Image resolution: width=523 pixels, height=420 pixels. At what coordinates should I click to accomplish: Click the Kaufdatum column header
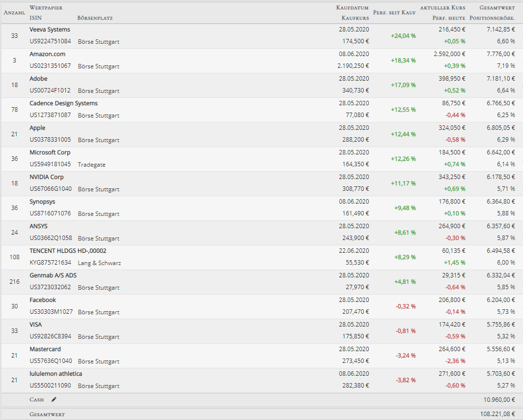pyautogui.click(x=352, y=7)
